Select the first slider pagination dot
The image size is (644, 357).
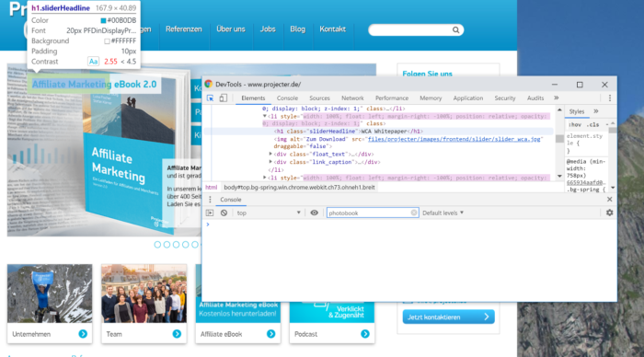(157, 245)
